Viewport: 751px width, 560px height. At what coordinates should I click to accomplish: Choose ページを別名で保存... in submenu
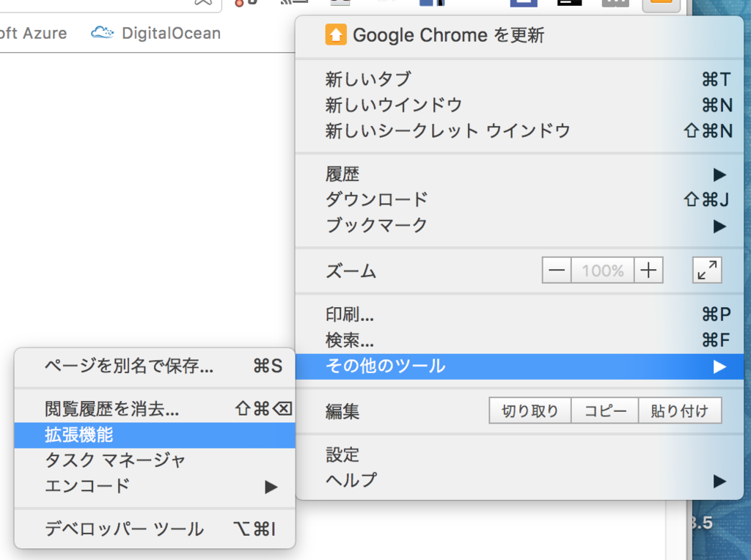click(155, 366)
